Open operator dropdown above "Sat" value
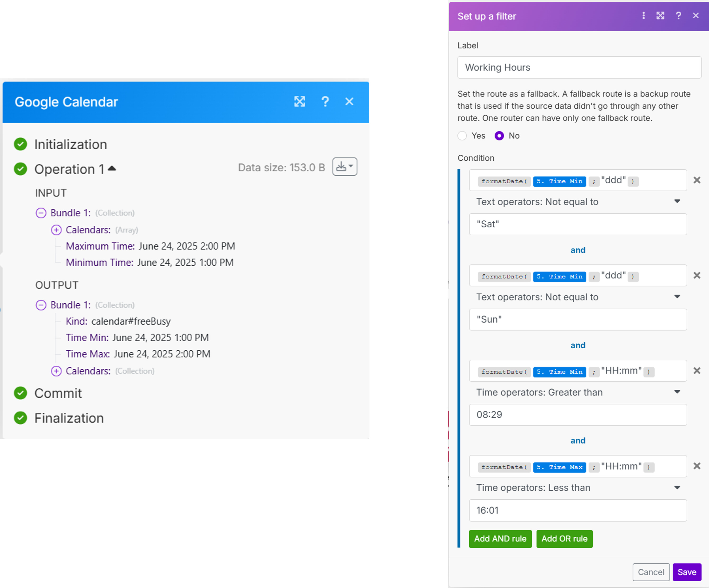 (578, 202)
